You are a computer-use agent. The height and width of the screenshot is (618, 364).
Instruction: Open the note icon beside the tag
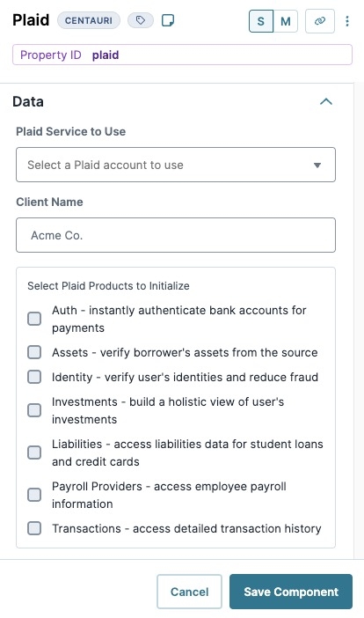click(x=168, y=20)
